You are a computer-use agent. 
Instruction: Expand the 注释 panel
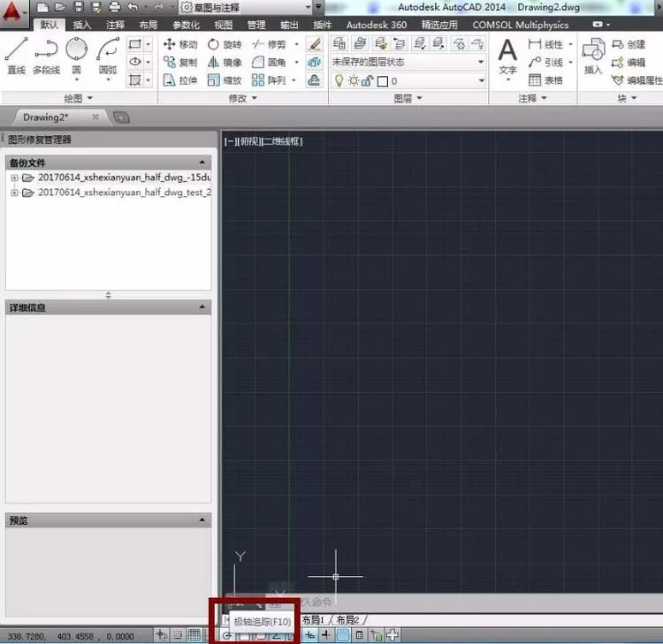pyautogui.click(x=533, y=98)
